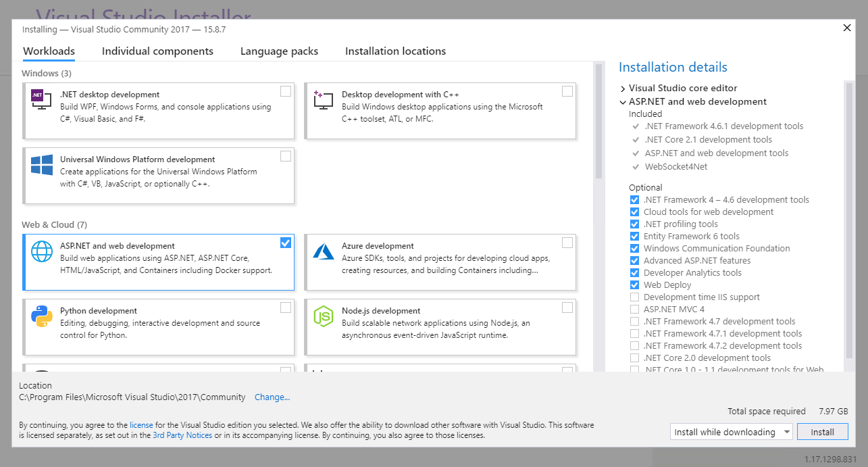Tick the Desktop development with C++ checkbox
Viewport: 868px width, 467px height.
(567, 91)
